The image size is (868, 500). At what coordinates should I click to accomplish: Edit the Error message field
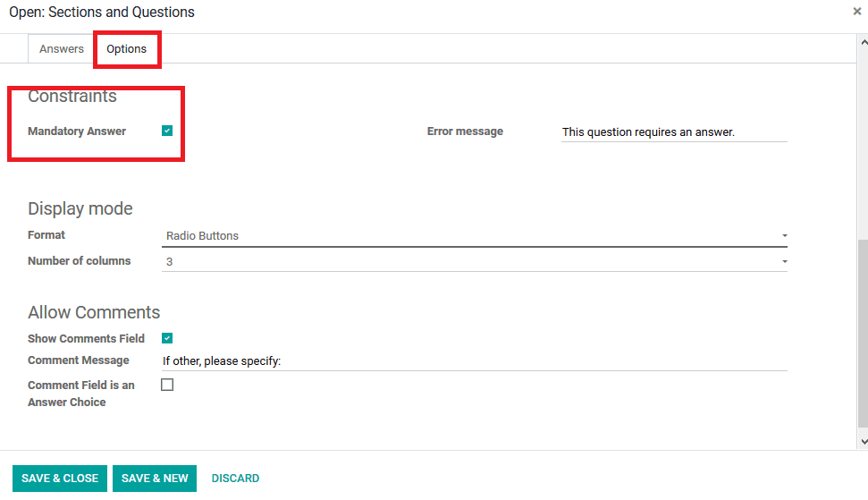tap(674, 131)
